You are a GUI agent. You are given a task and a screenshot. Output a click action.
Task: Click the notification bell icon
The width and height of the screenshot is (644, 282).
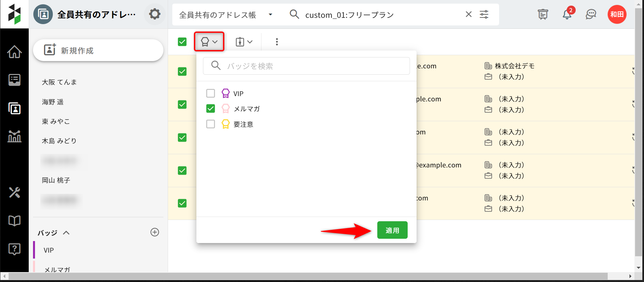coord(567,15)
